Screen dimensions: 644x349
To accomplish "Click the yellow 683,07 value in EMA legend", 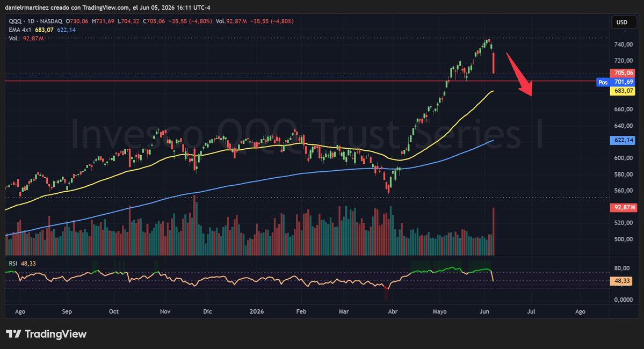I will tap(44, 30).
